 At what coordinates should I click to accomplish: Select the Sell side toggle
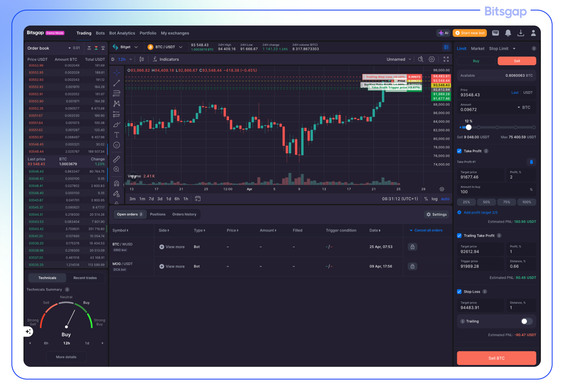(517, 61)
